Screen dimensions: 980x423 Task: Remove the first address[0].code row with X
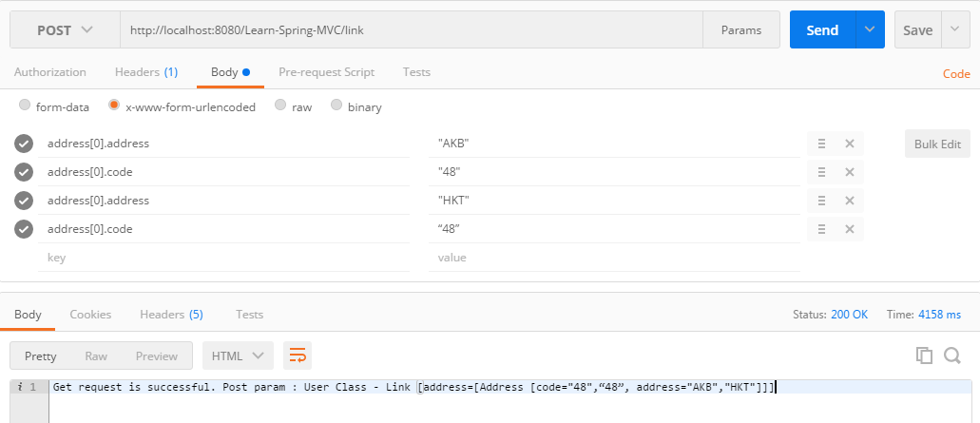pyautogui.click(x=849, y=172)
